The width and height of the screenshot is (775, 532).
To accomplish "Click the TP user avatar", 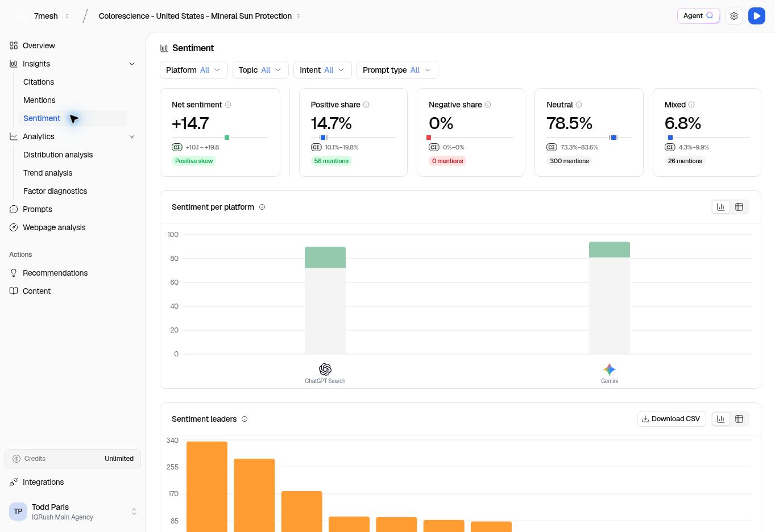I will coord(18,512).
